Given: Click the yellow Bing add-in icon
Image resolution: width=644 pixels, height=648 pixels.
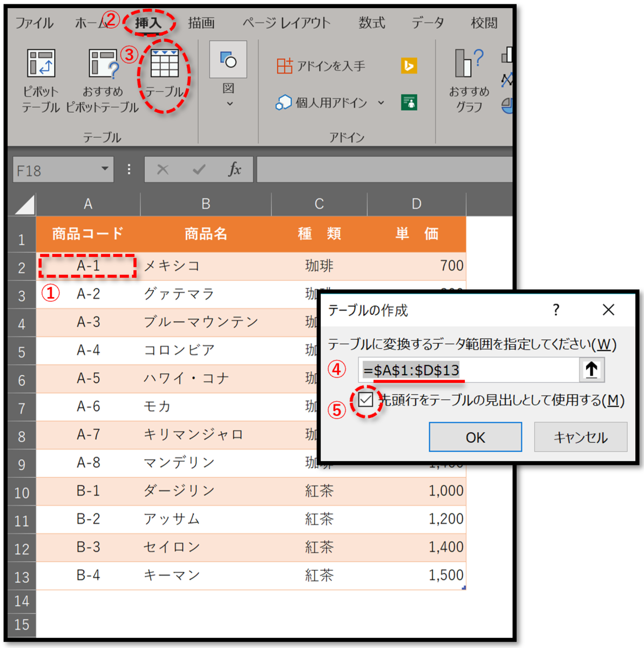Looking at the screenshot, I should 409,65.
